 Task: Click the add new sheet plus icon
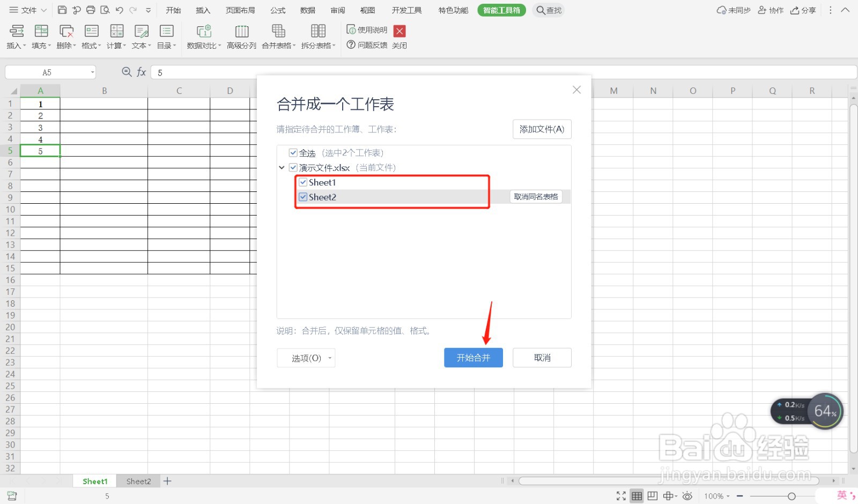pos(167,481)
